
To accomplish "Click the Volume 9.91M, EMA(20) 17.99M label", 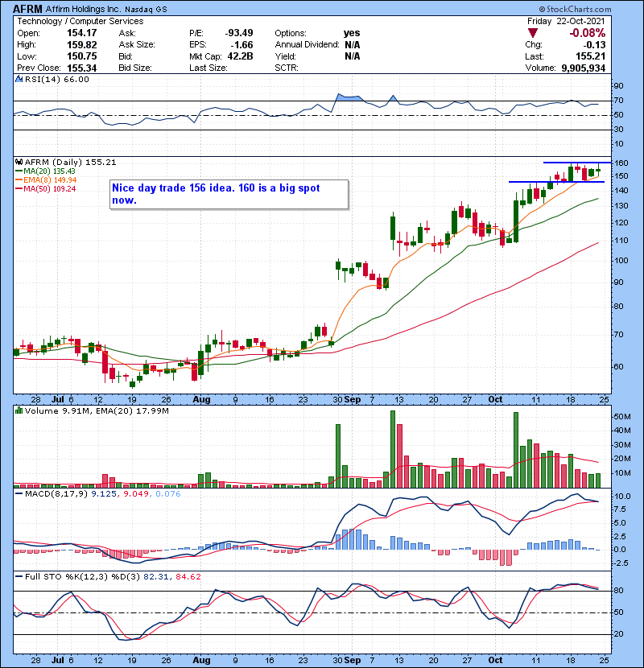I will [x=97, y=410].
